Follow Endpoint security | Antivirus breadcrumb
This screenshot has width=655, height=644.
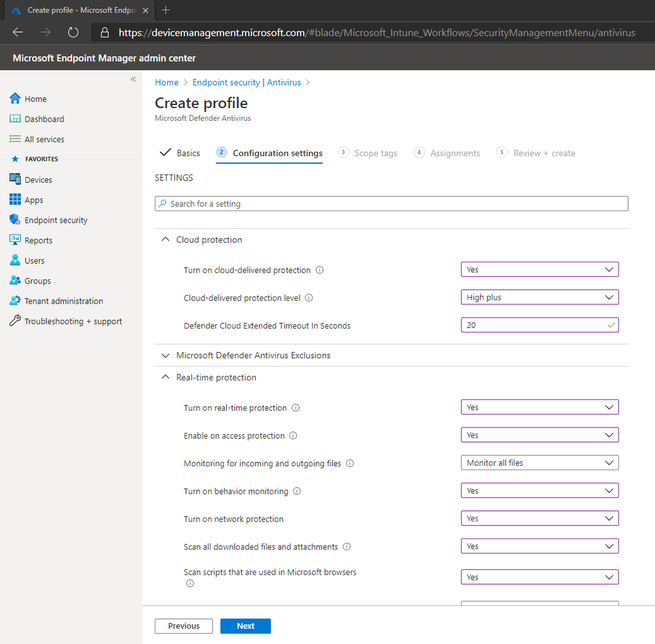coord(247,83)
